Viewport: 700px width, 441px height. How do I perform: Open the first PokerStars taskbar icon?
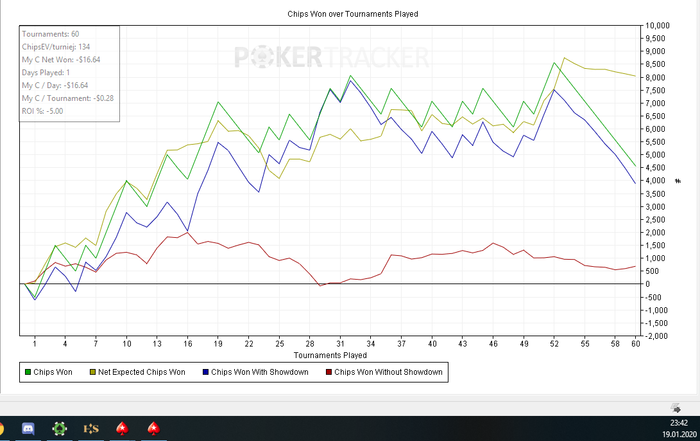[x=122, y=429]
